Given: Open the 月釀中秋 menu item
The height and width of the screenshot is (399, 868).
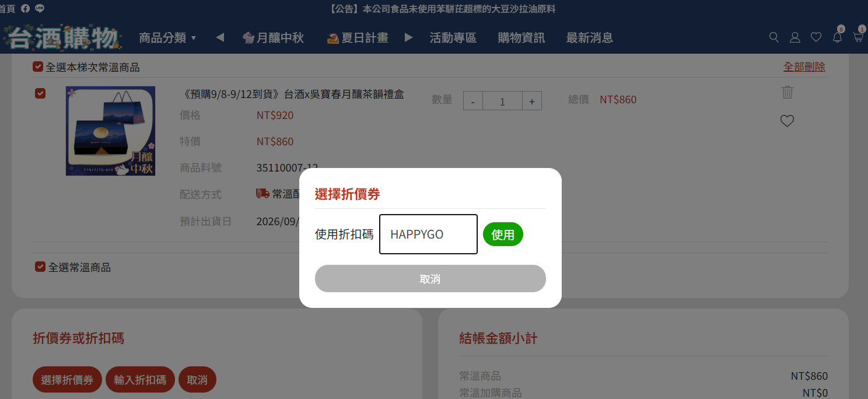Looking at the screenshot, I should click(x=273, y=38).
